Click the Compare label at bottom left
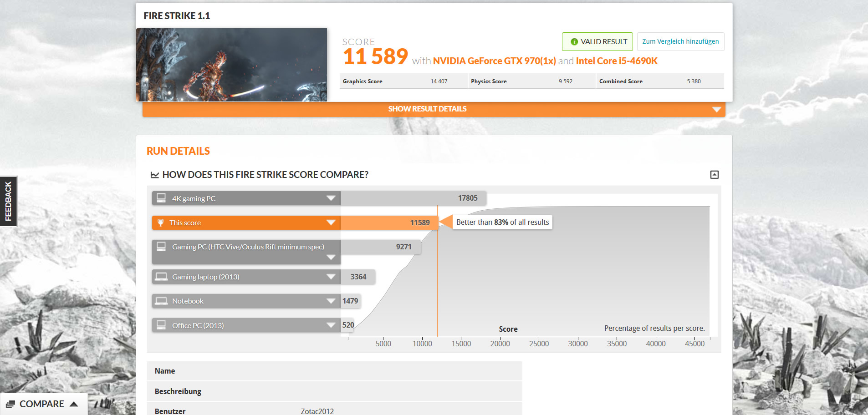This screenshot has width=868, height=415. pyautogui.click(x=42, y=404)
